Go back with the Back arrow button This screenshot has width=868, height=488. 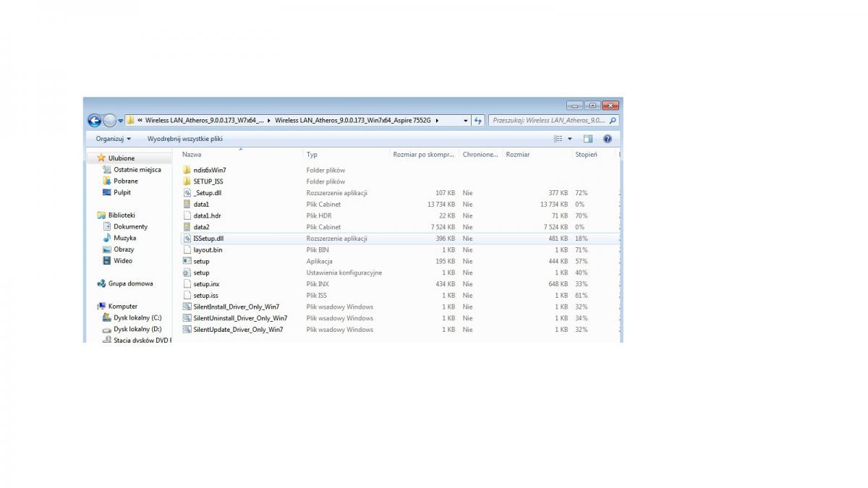coord(94,121)
